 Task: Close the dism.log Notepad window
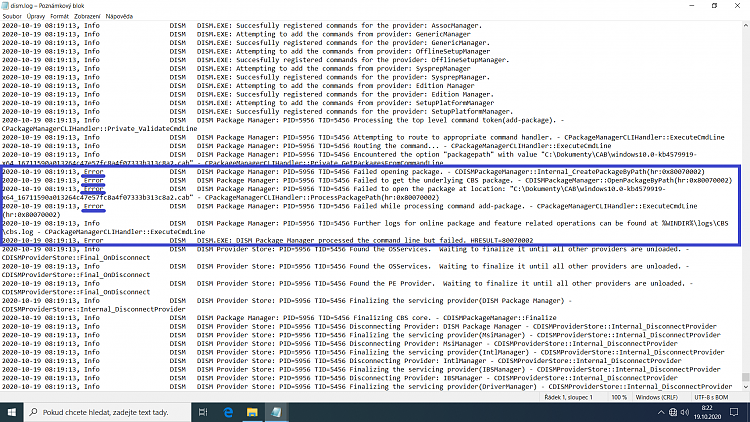click(x=737, y=6)
